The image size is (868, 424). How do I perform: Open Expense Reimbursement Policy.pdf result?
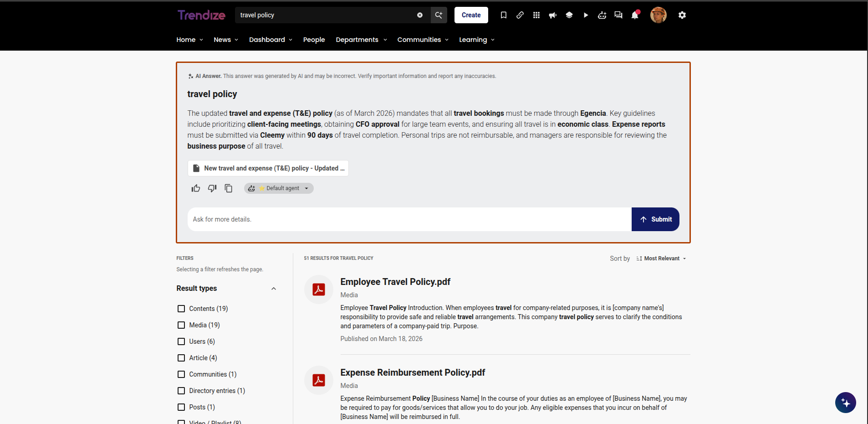tap(413, 372)
